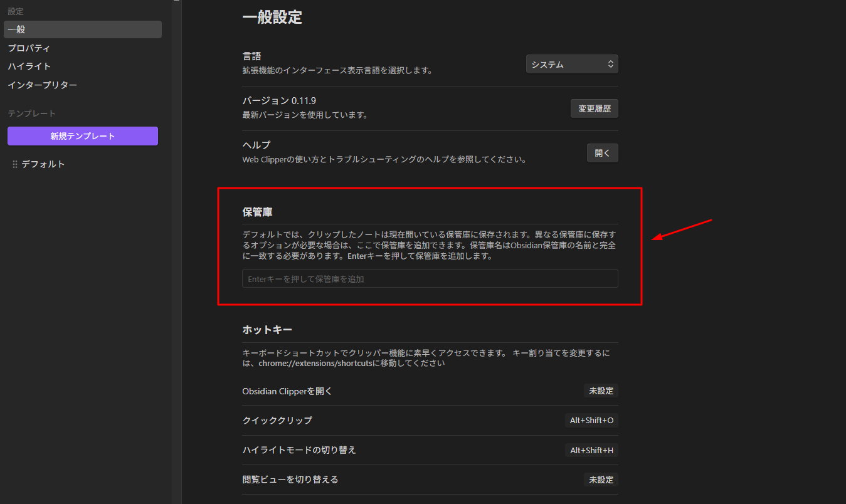Click the Alt+Shift+H highlight mode hotkey badge
The image size is (846, 504).
tap(591, 450)
